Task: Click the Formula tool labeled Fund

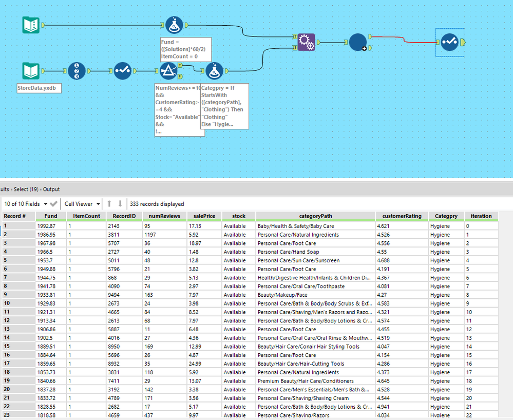Action: point(174,24)
